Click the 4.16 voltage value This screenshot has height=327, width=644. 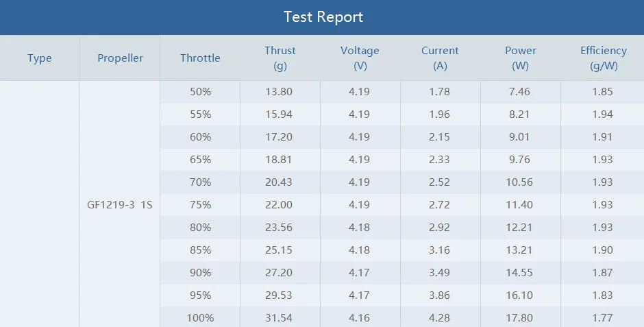pyautogui.click(x=360, y=318)
